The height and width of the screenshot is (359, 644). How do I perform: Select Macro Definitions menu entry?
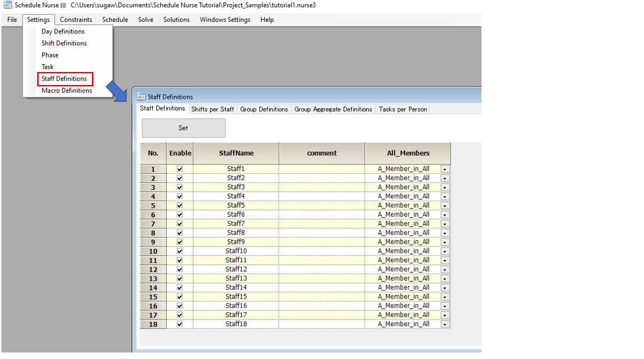(x=67, y=91)
